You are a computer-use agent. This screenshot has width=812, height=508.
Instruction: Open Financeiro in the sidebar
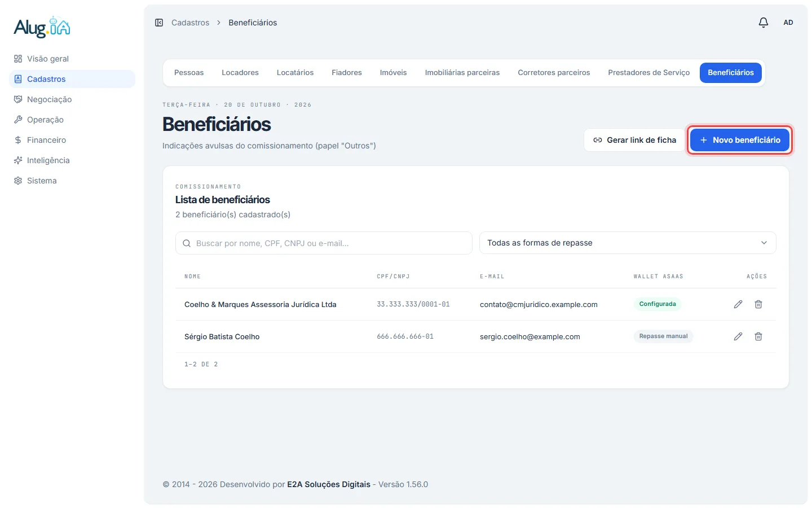[x=72, y=140]
